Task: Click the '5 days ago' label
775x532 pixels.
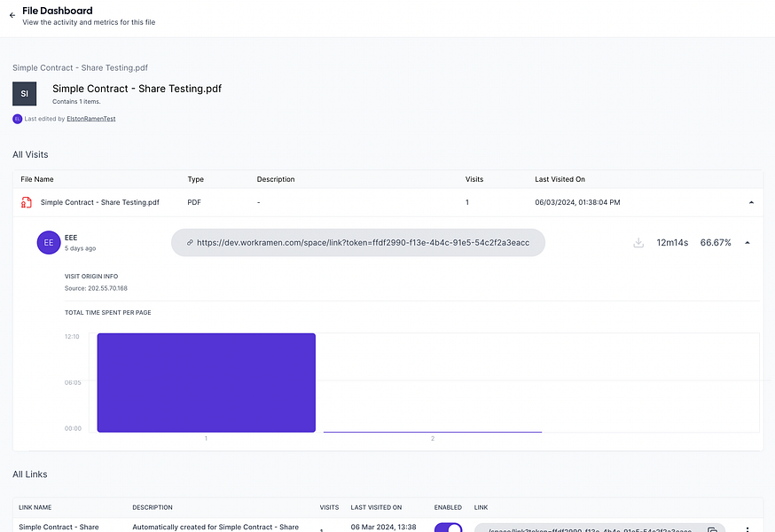Action: point(80,248)
